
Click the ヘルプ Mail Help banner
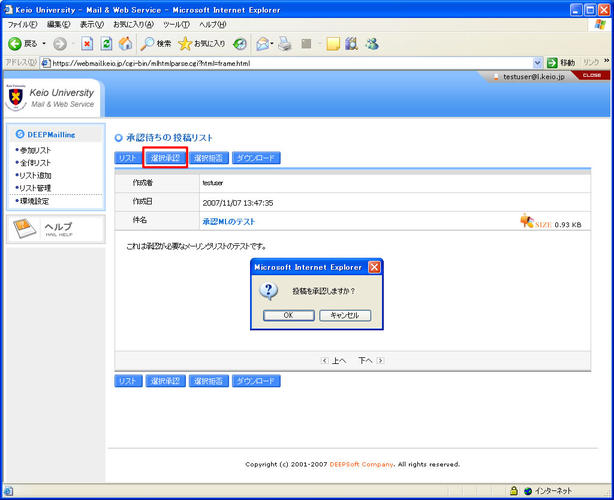tap(53, 230)
